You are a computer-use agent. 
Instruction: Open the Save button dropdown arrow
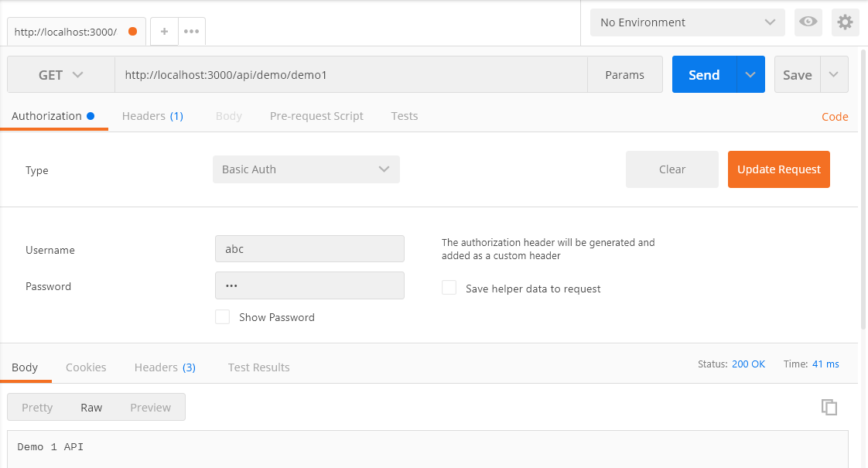point(833,75)
